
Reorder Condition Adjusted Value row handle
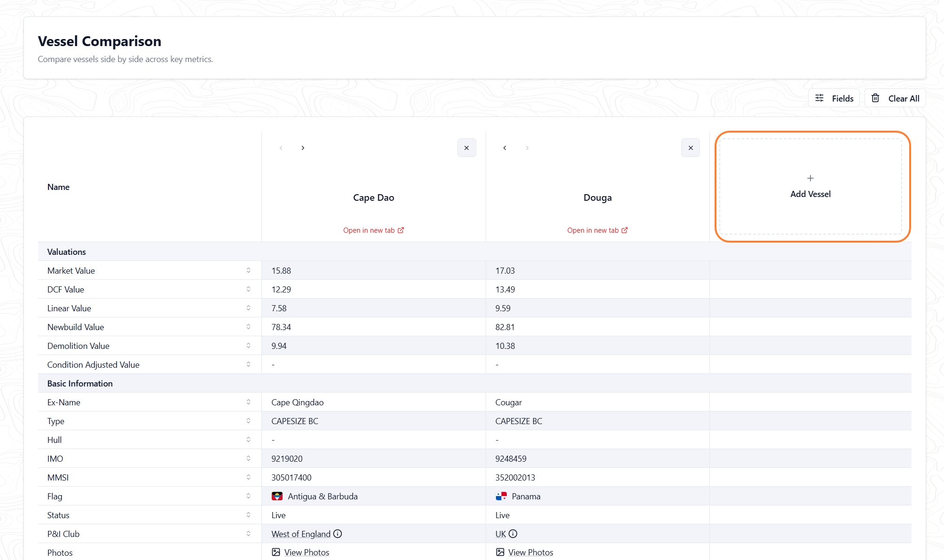point(248,364)
